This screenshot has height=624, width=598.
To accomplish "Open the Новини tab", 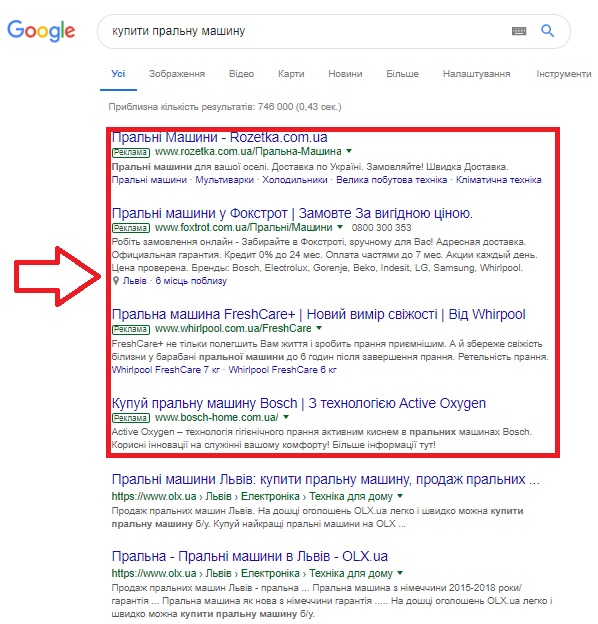I will (345, 74).
